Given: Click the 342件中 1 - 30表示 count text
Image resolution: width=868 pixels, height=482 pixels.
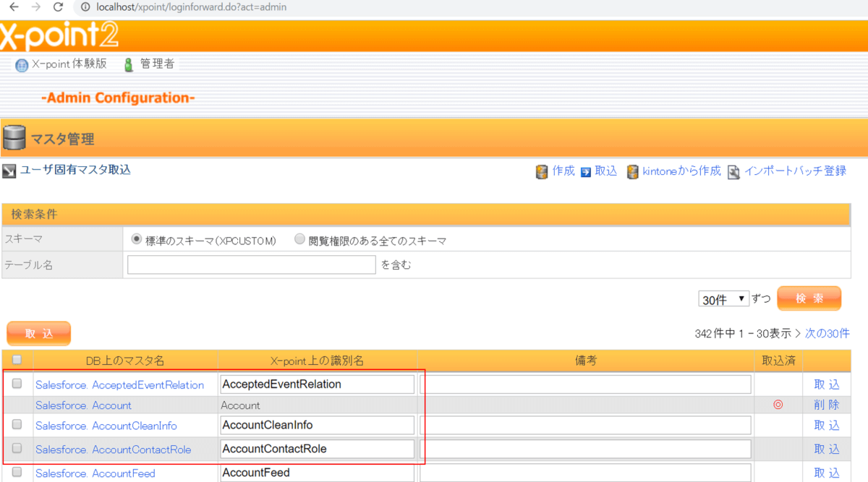Looking at the screenshot, I should tap(743, 333).
